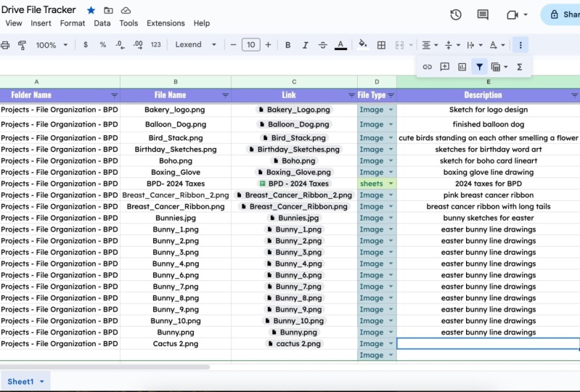Click the move to folder icon
The height and width of the screenshot is (392, 580).
(108, 10)
